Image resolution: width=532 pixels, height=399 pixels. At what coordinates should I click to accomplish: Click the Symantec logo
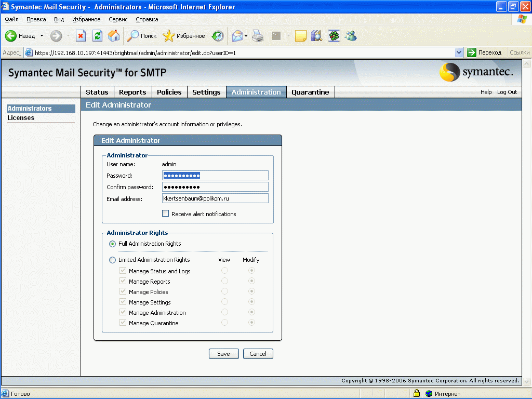(476, 72)
